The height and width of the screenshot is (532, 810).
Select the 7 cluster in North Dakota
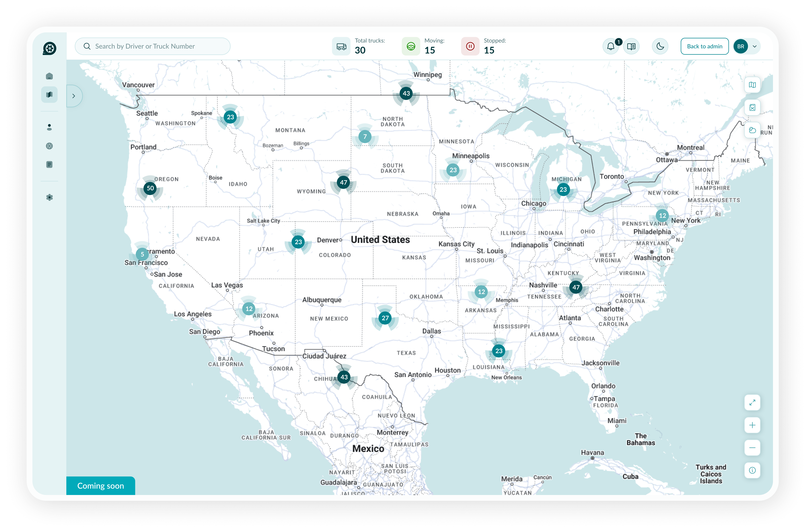tap(365, 137)
